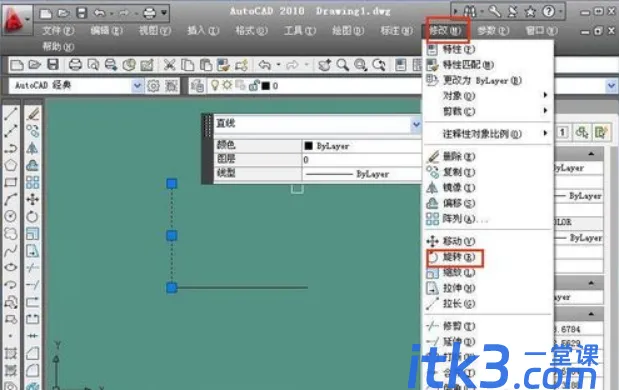Expand the 剪裁(C) submenu
This screenshot has width=619, height=390.
tap(488, 111)
